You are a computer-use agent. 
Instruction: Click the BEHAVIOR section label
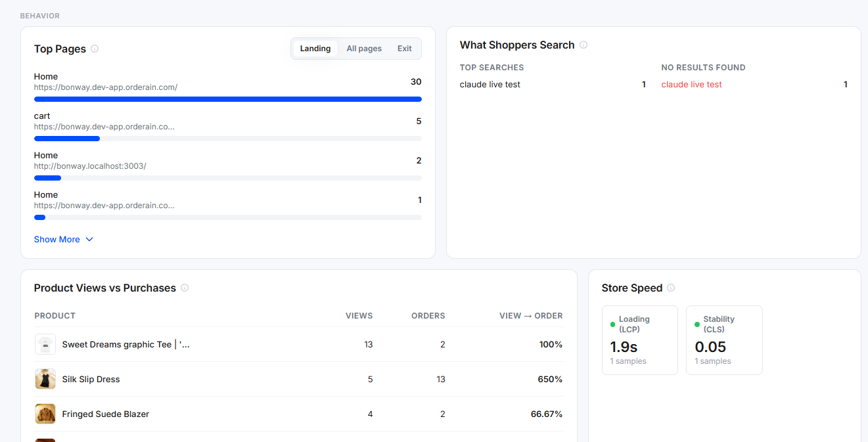[40, 16]
